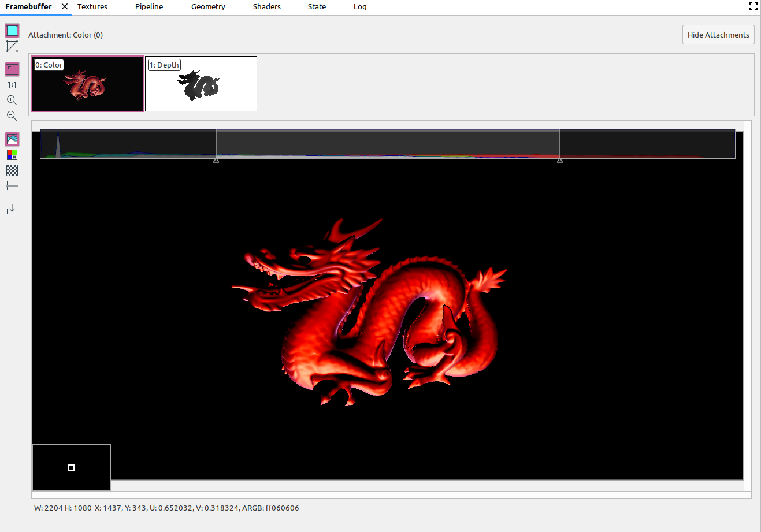The image size is (761, 532).
Task: Switch to the Shaders tab
Action: pos(266,7)
